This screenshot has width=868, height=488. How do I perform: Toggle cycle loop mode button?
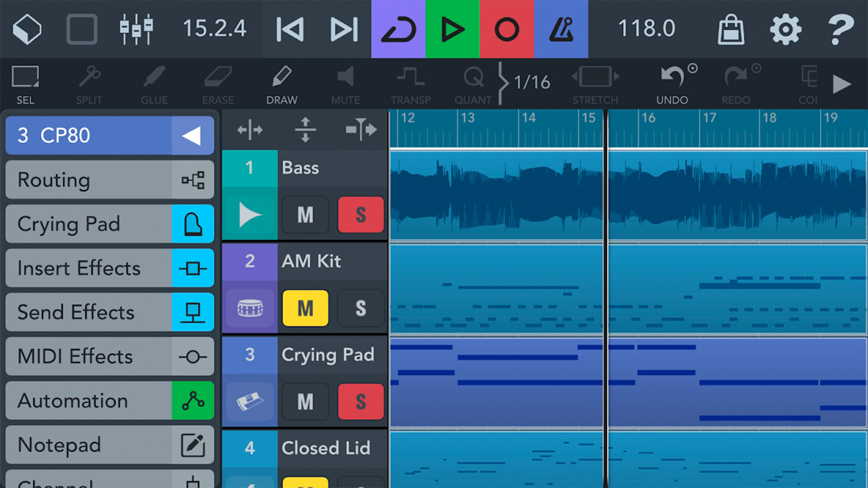pyautogui.click(x=398, y=29)
